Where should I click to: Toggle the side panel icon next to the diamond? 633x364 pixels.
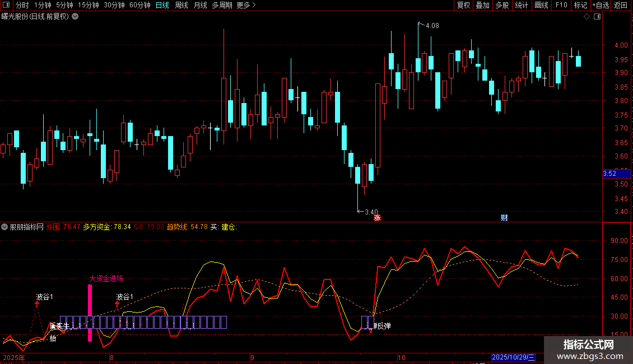(x=597, y=17)
